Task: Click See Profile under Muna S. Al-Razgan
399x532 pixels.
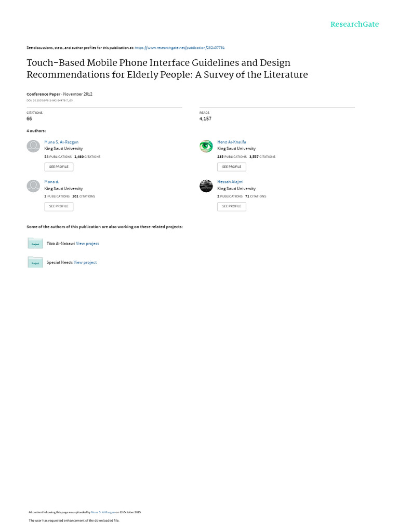Action: click(59, 167)
